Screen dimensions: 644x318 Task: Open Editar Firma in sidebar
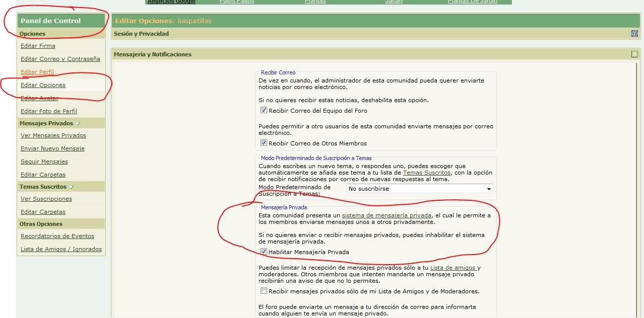38,46
